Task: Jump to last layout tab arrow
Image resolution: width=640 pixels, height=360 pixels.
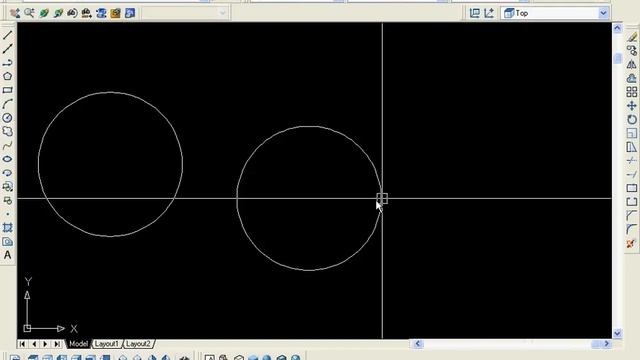Action: [x=57, y=344]
